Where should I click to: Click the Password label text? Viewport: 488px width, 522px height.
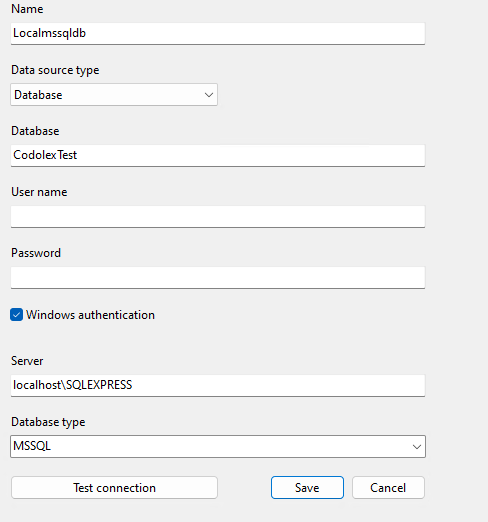point(36,253)
